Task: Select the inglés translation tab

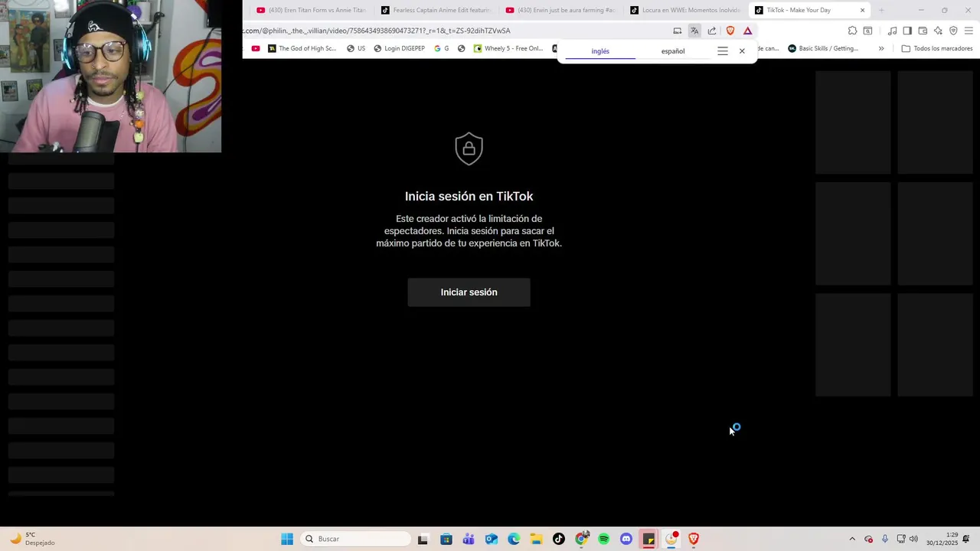Action: pyautogui.click(x=600, y=51)
